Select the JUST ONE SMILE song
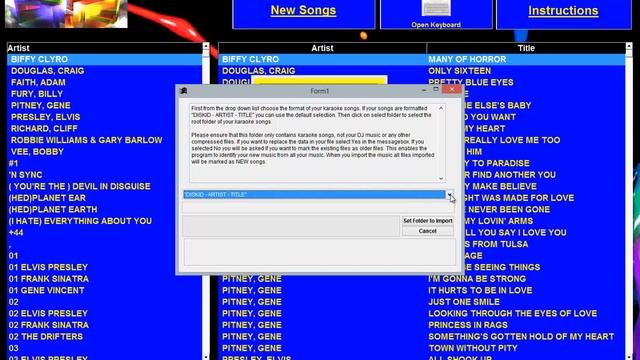Image resolution: width=640 pixels, height=360 pixels. click(464, 302)
